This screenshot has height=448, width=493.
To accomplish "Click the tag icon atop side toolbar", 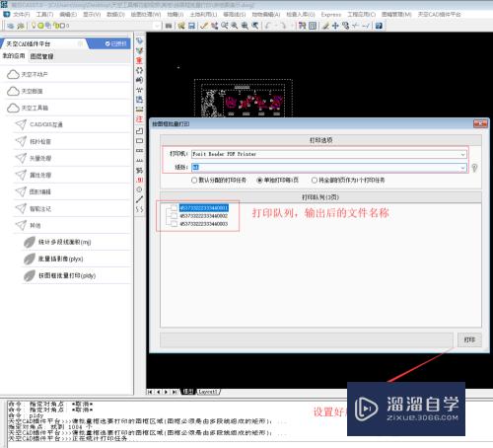I will pos(139,40).
